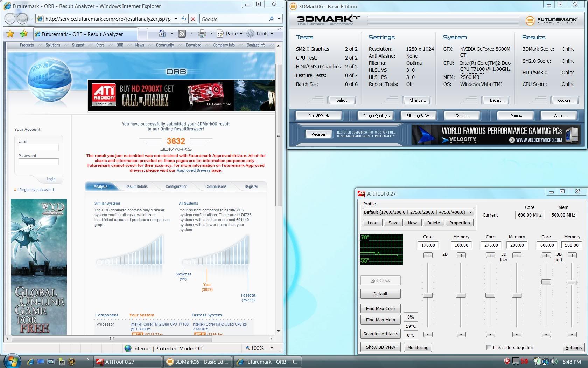This screenshot has height=368, width=588.
Task: Expand the IE toolbar overflow chevron
Action: [279, 29]
